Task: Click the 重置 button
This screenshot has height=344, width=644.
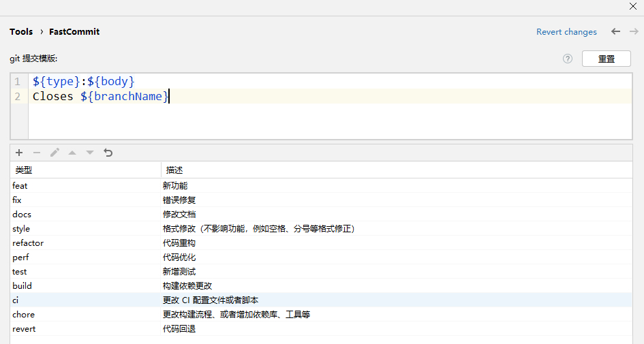Action: [x=607, y=59]
